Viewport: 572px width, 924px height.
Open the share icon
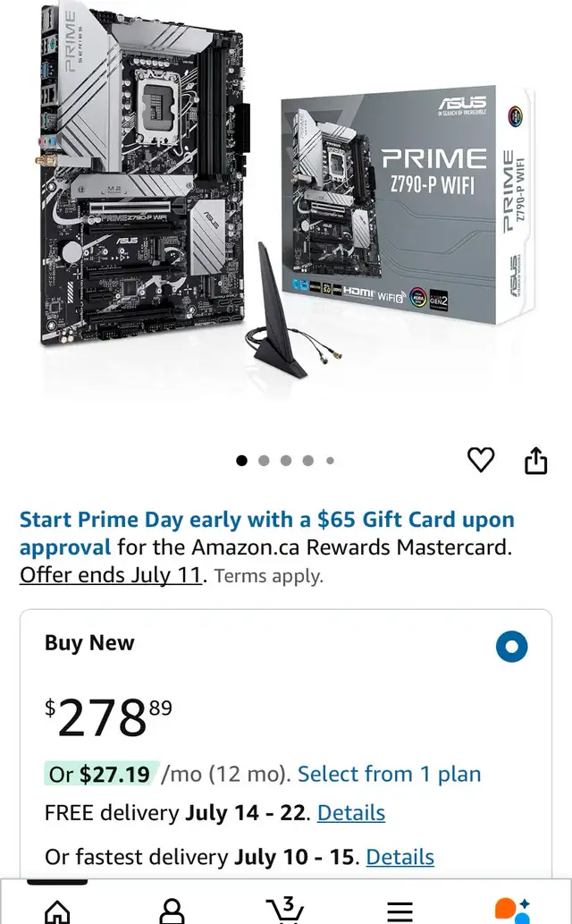(x=535, y=460)
